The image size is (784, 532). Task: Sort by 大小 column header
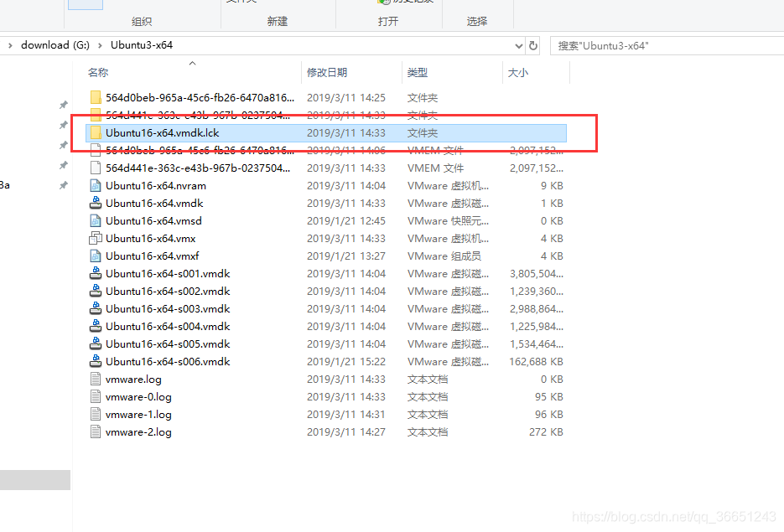[x=517, y=72]
